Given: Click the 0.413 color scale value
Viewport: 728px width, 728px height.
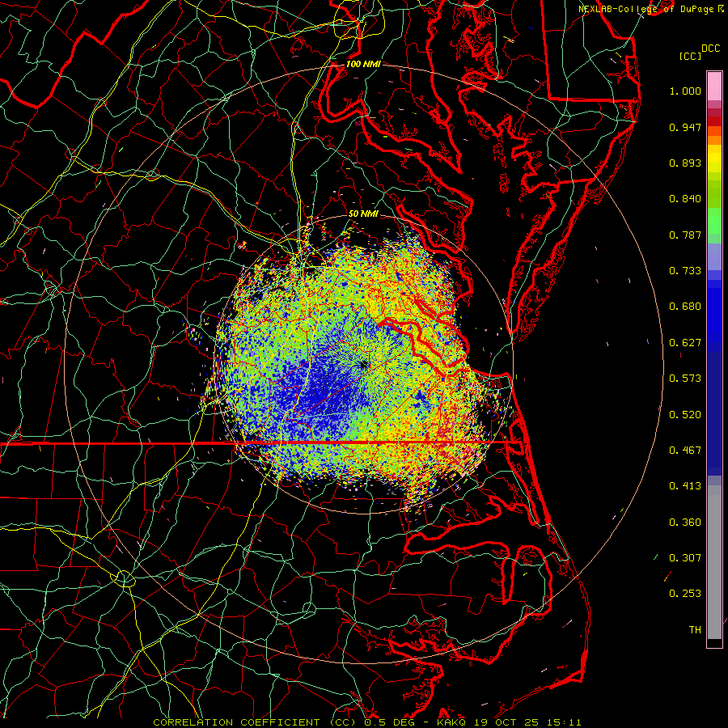Looking at the screenshot, I should pyautogui.click(x=685, y=486).
